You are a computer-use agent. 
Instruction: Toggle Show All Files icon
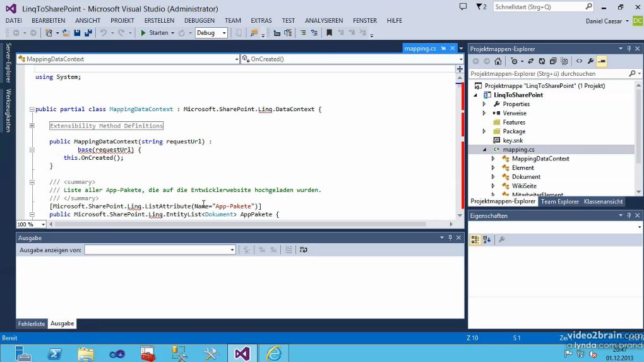click(x=564, y=61)
